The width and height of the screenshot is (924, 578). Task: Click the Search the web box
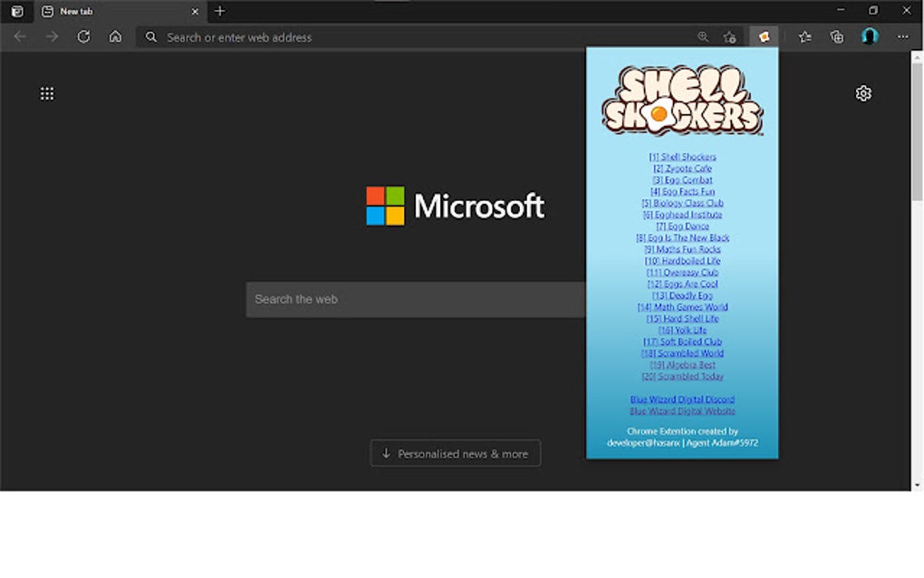tap(416, 299)
